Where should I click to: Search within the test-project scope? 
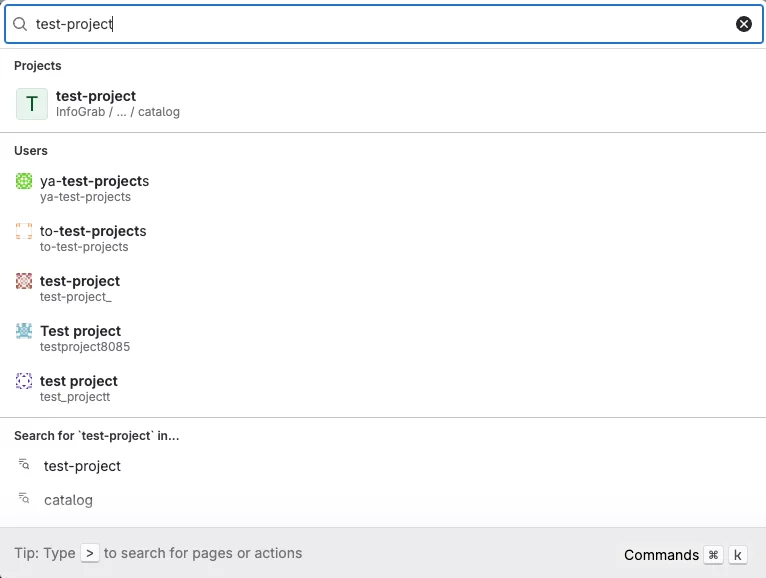point(83,466)
